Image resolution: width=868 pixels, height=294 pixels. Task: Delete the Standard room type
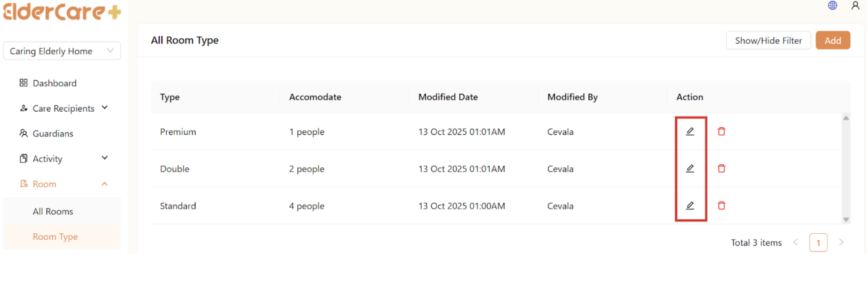[x=721, y=206]
